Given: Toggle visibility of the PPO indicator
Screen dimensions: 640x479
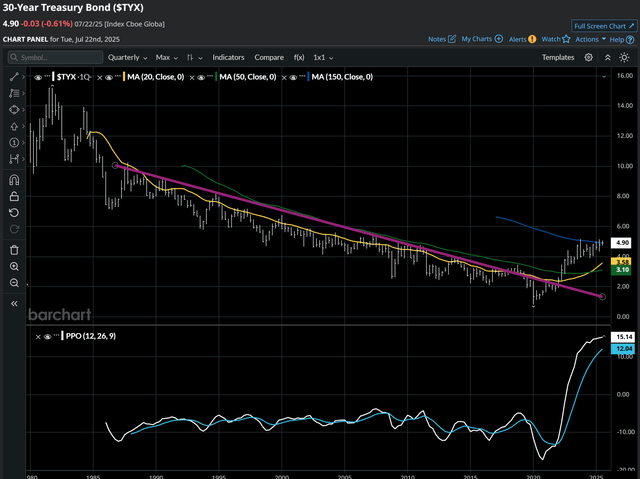Looking at the screenshot, I should [47, 337].
